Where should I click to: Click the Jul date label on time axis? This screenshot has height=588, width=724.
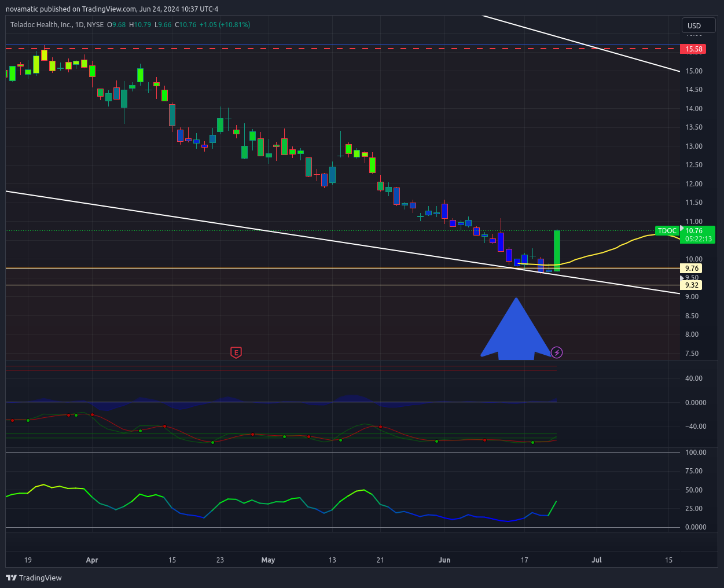tap(597, 560)
